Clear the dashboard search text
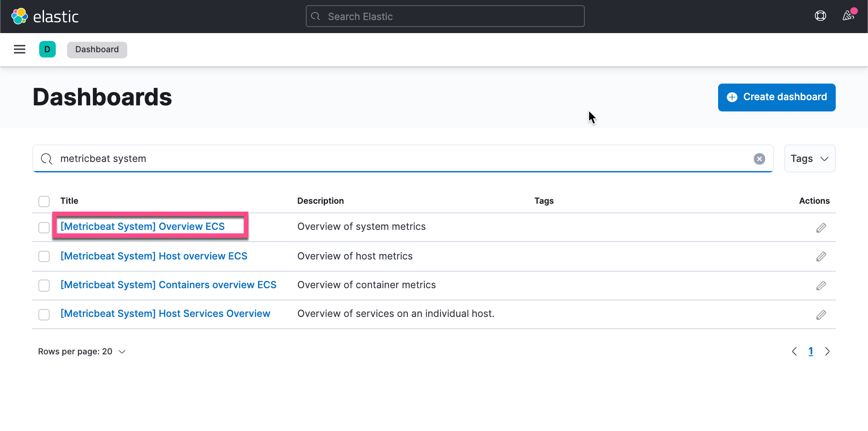Viewport: 868px width, 431px height. point(759,159)
